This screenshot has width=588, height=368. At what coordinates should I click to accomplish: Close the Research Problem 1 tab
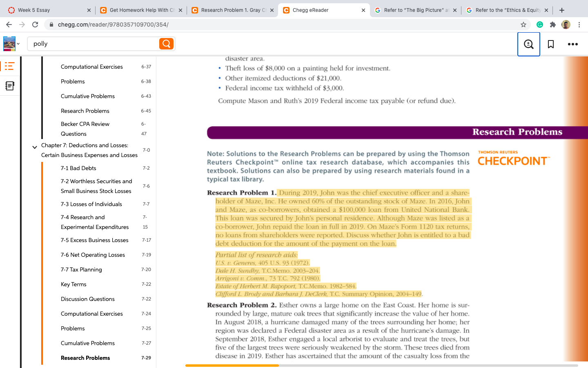coord(272,10)
